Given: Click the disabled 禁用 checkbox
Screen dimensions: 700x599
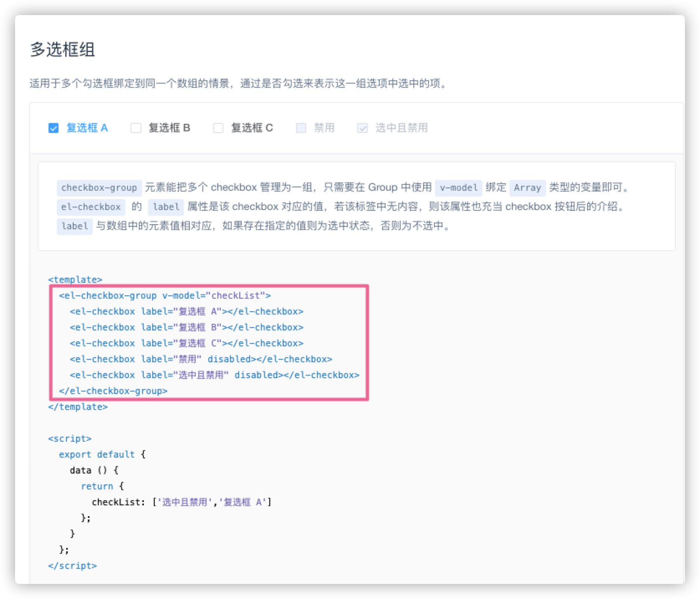Looking at the screenshot, I should point(301,128).
